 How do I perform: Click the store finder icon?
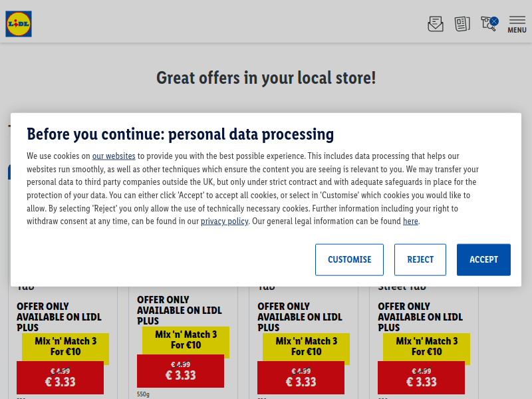point(489,24)
